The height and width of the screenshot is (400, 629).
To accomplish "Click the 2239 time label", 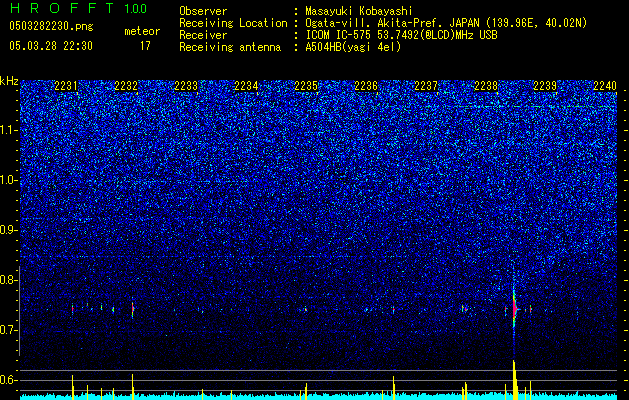I will (x=545, y=86).
